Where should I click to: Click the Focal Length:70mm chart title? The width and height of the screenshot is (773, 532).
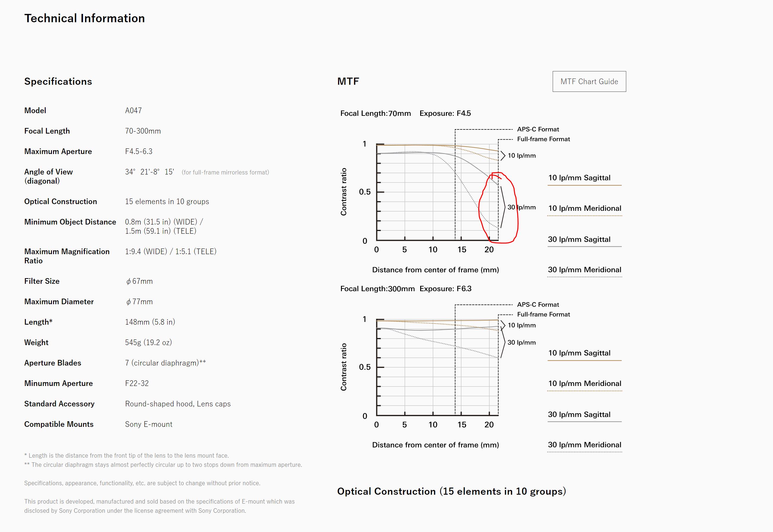point(375,113)
